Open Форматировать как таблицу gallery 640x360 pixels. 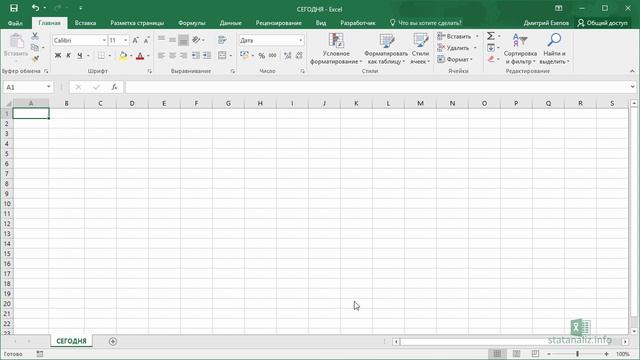pyautogui.click(x=386, y=49)
